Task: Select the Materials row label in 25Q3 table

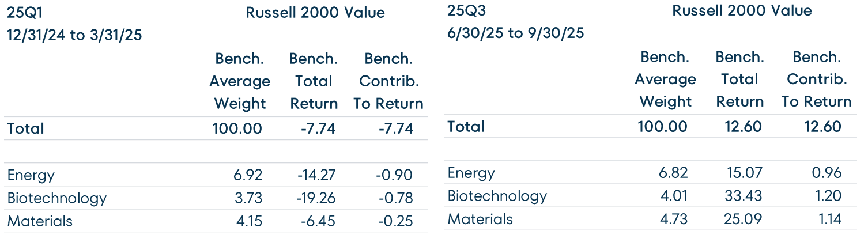Action: point(480,219)
